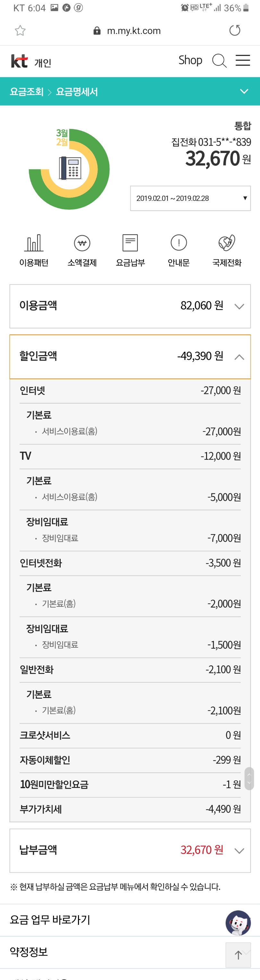This screenshot has height=980, width=260.
Task: Expand the 요금명세서 teal header chevron
Action: 244,91
